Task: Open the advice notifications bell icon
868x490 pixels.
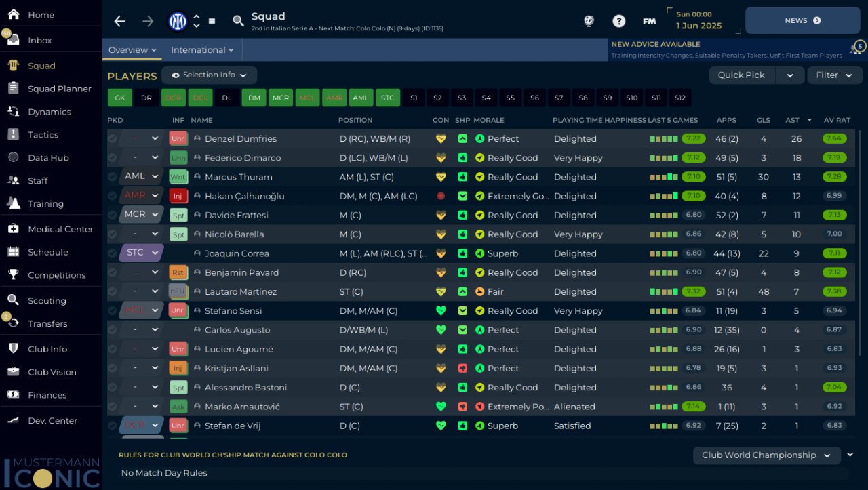Action: coord(856,48)
